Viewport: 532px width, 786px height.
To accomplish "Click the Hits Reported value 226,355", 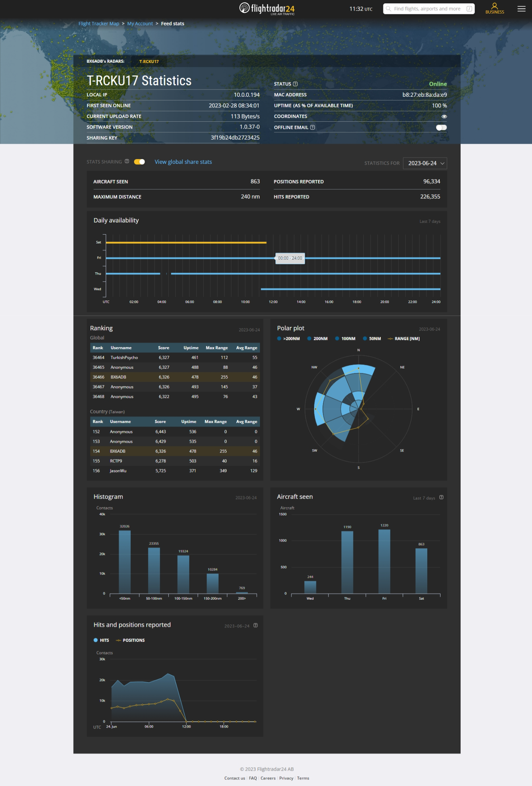I will pyautogui.click(x=430, y=197).
